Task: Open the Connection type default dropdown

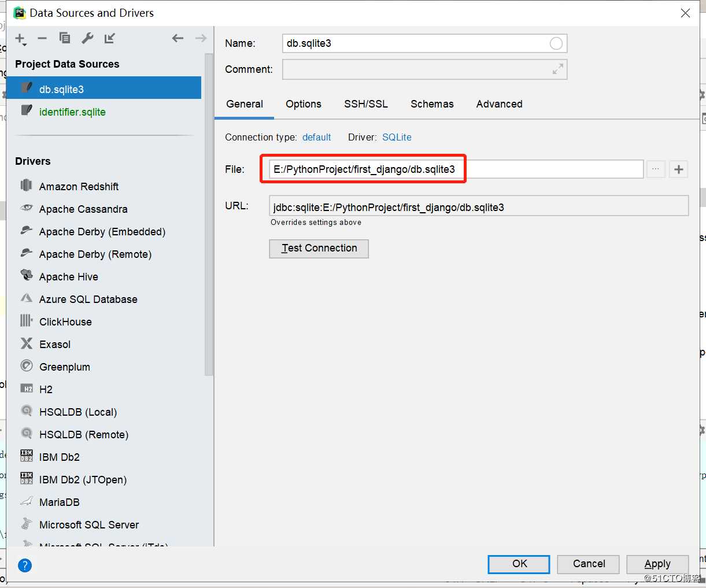Action: pos(316,137)
